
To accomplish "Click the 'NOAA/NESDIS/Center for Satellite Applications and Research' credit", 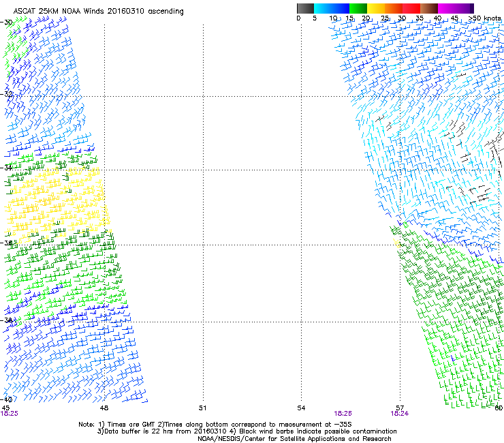I will pos(294,439).
